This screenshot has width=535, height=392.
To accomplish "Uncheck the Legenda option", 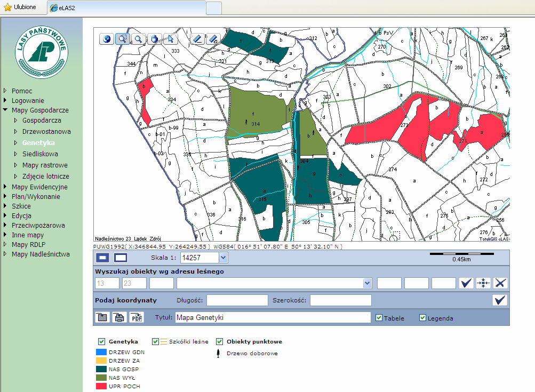I will click(x=422, y=318).
